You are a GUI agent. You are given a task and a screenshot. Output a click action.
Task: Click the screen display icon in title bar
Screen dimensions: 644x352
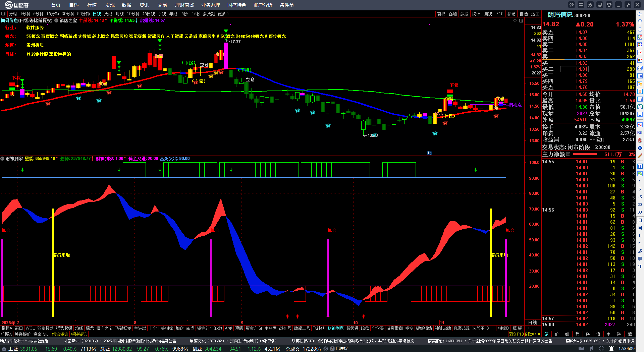(x=600, y=5)
